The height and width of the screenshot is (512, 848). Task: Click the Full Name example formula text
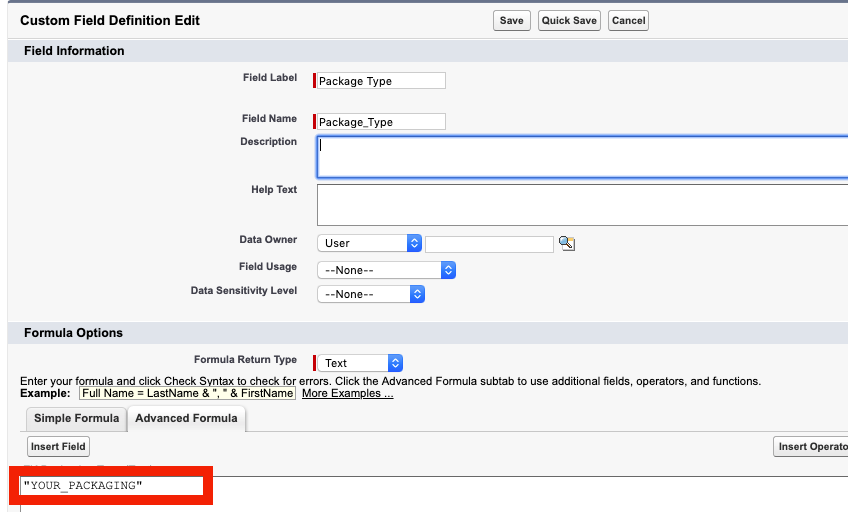click(188, 393)
